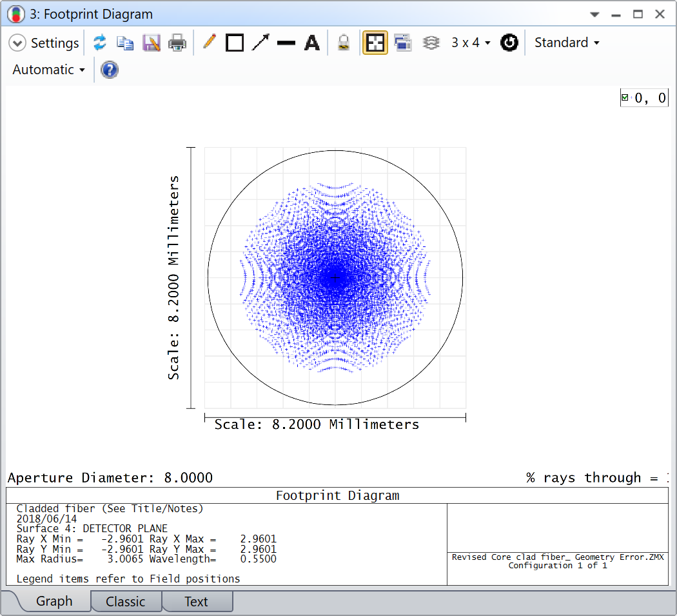
Task: Click the Cladded fiber (See Title/Notes) line
Action: (110, 508)
